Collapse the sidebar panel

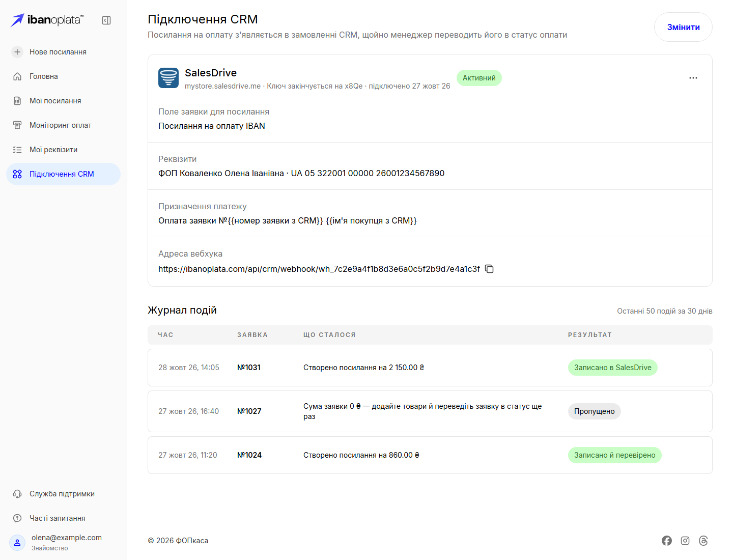106,20
